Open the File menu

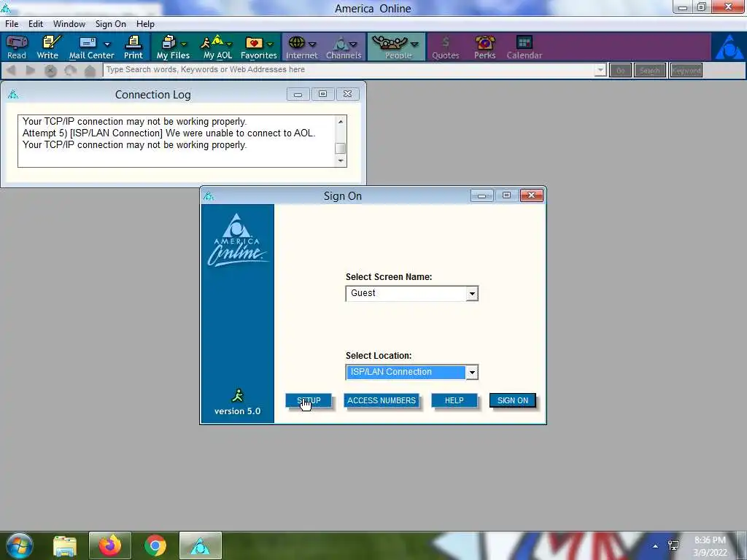tap(12, 24)
